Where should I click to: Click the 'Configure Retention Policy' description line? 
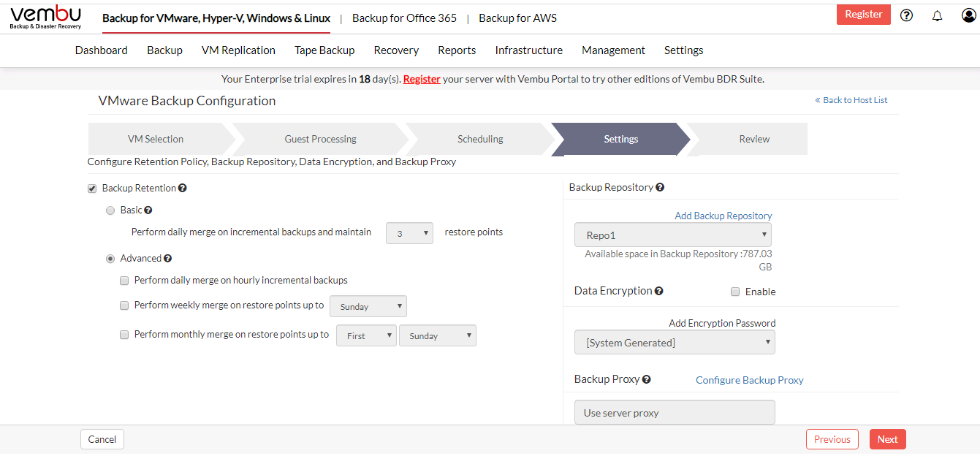coord(272,161)
